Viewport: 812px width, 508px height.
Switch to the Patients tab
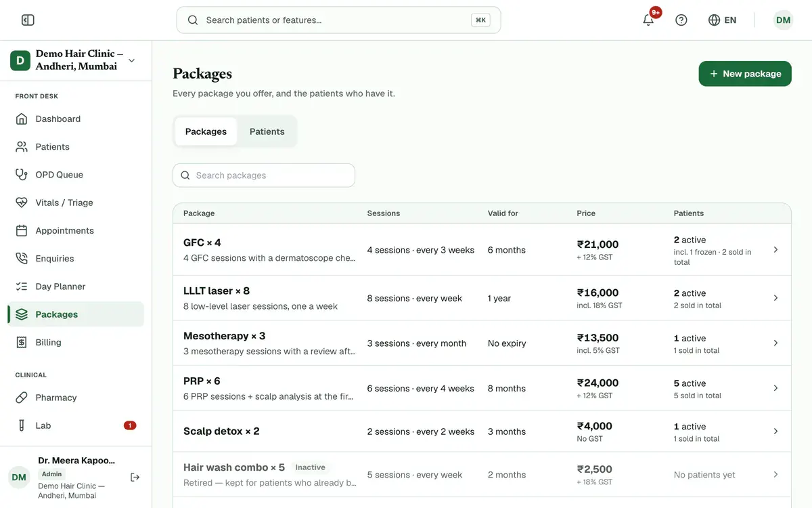point(267,131)
